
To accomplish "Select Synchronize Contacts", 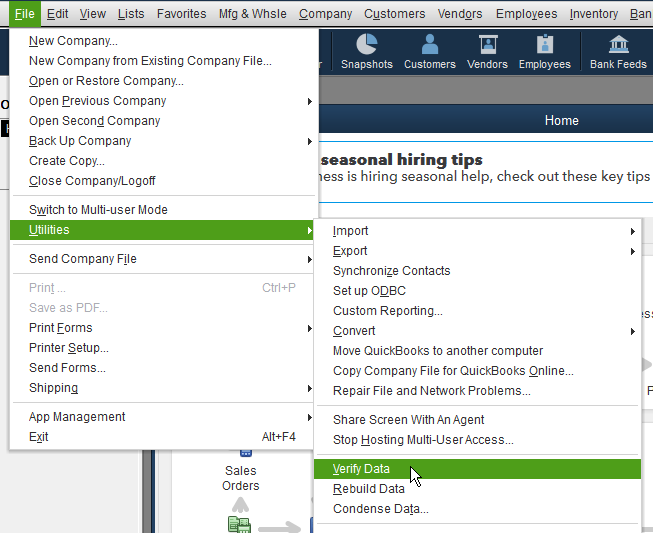I will [x=477, y=271].
